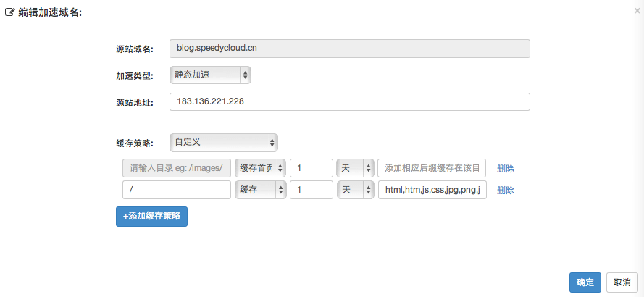Close the dialog with the × button

[x=637, y=11]
